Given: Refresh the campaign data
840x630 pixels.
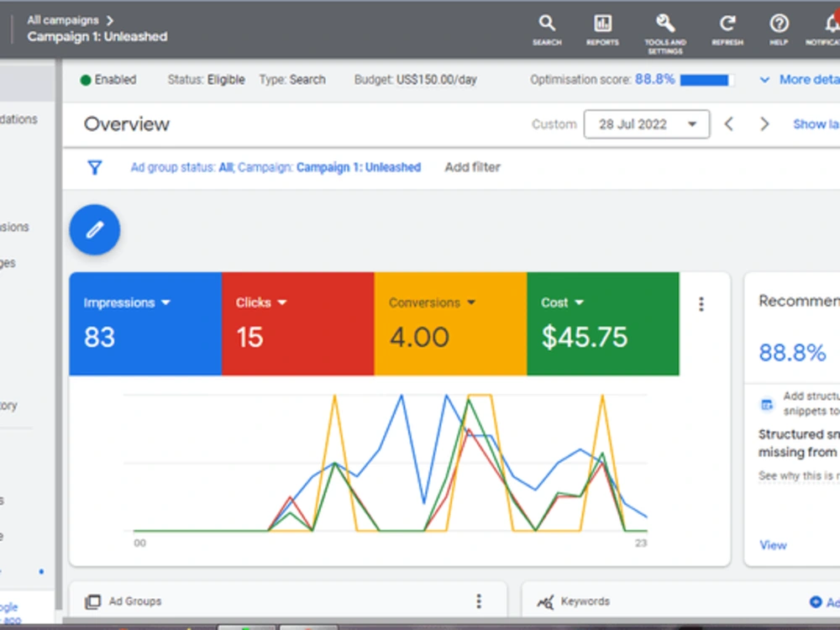Looking at the screenshot, I should click(727, 29).
